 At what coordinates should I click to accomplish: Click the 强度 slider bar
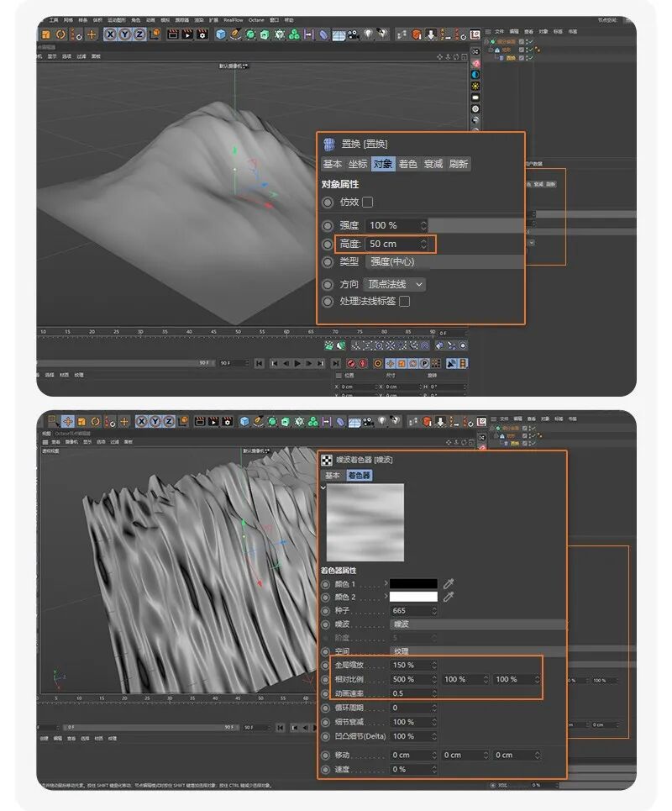pos(476,225)
